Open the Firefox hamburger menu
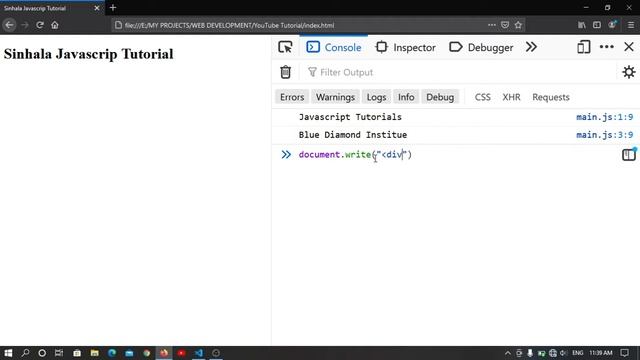The width and height of the screenshot is (640, 360). click(x=631, y=25)
